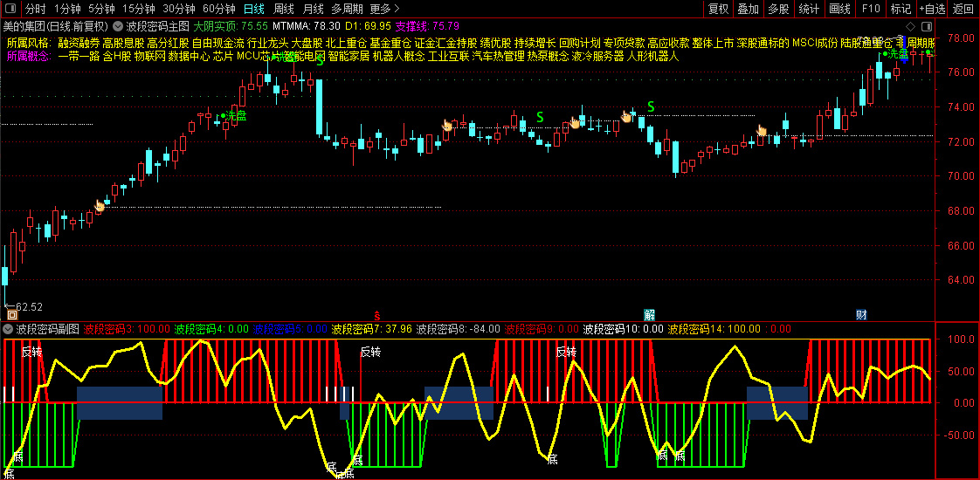Click 波段密码4: 0.00 indicator value
This screenshot has height=480, width=980.
pyautogui.click(x=212, y=328)
